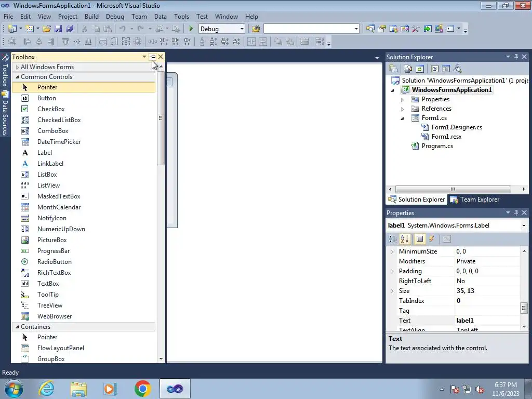This screenshot has height=399, width=532.
Task: Show Events with the lightning bolt icon
Action: tap(432, 239)
